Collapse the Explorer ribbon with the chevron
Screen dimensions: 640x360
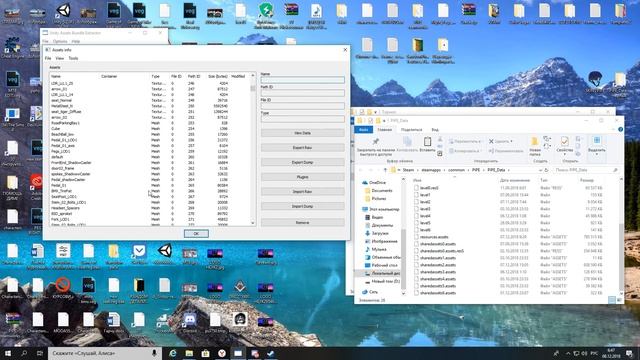(614, 129)
